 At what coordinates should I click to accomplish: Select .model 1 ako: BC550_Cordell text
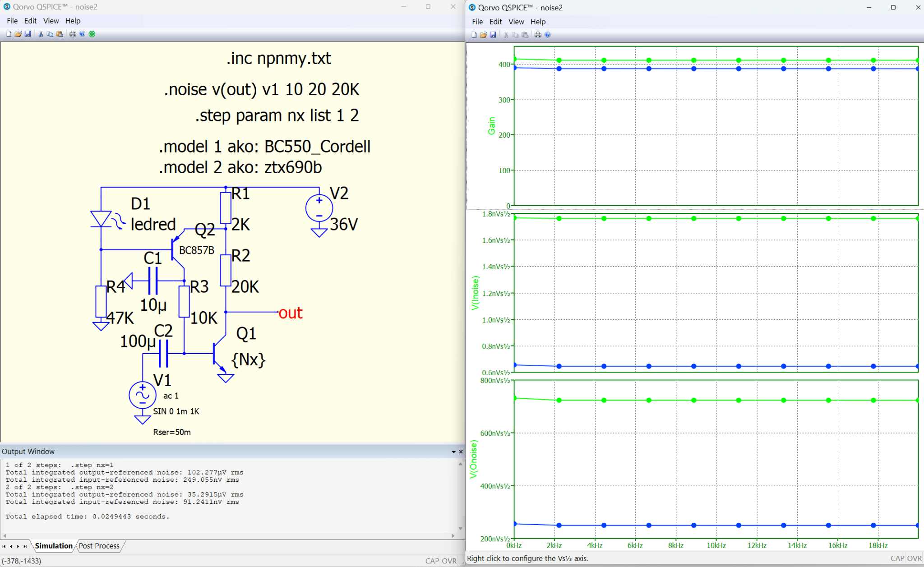264,147
